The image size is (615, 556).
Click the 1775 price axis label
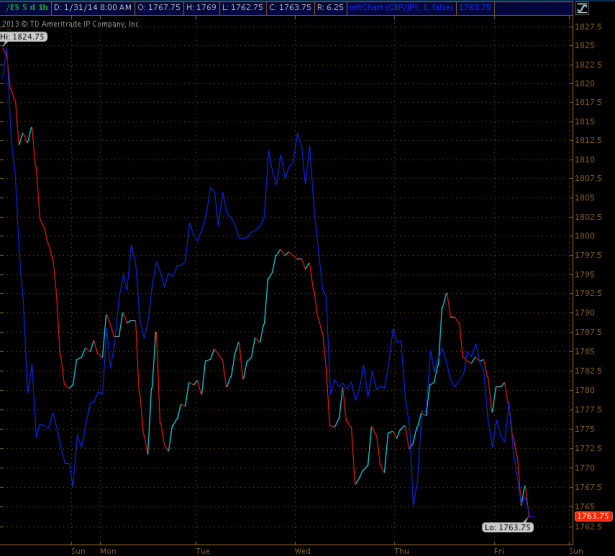(x=584, y=429)
